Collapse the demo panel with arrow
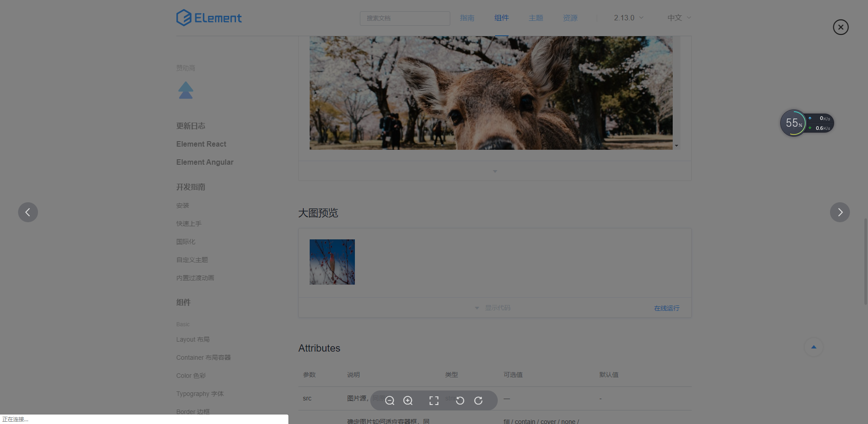This screenshot has width=868, height=424. (x=495, y=171)
